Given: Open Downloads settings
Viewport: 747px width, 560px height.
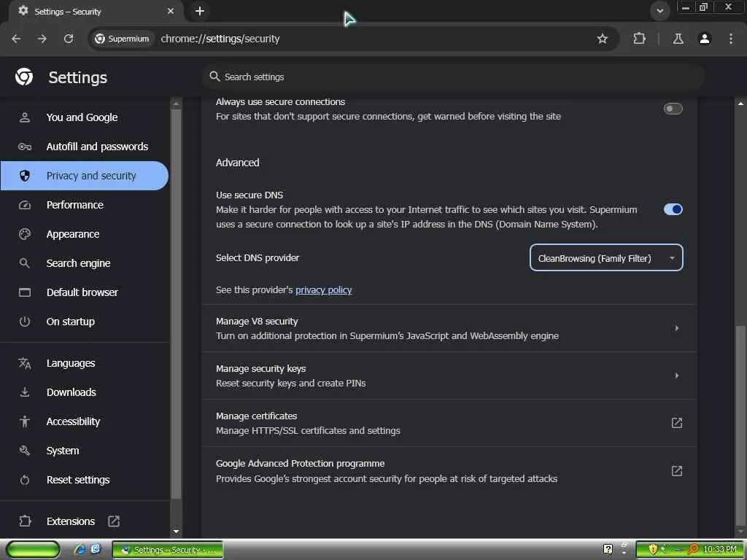Looking at the screenshot, I should [x=85, y=392].
